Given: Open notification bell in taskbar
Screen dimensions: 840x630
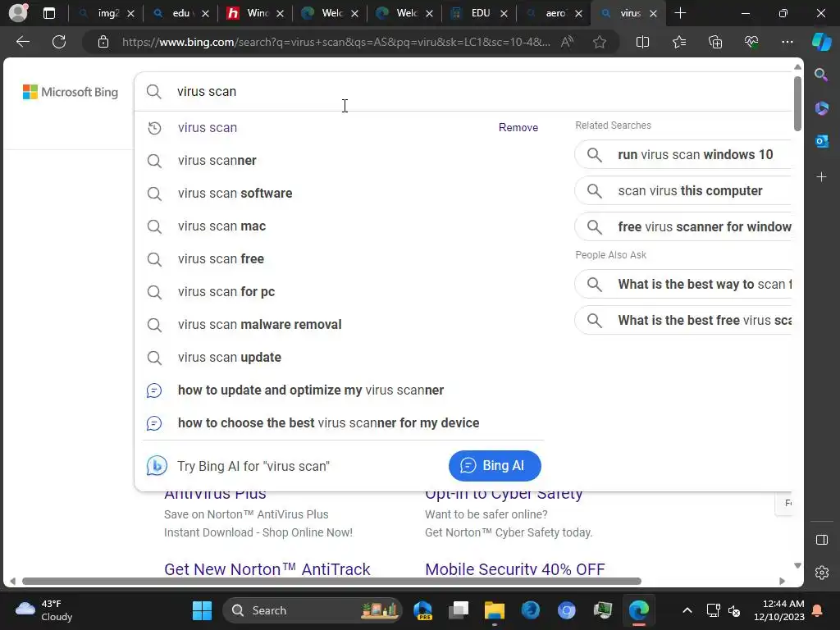Looking at the screenshot, I should (x=818, y=610).
